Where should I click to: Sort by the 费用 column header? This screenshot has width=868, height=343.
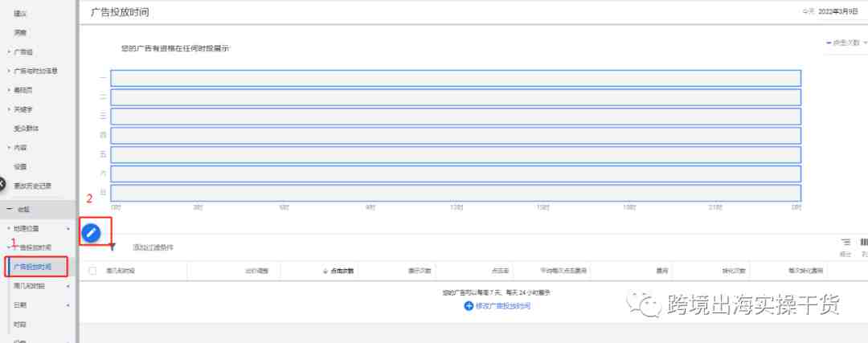coord(662,271)
